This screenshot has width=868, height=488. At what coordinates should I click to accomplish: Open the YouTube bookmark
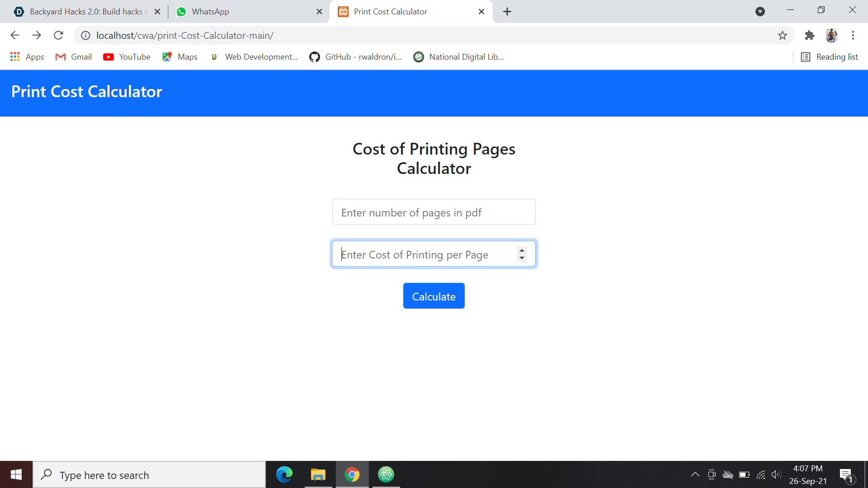[127, 56]
